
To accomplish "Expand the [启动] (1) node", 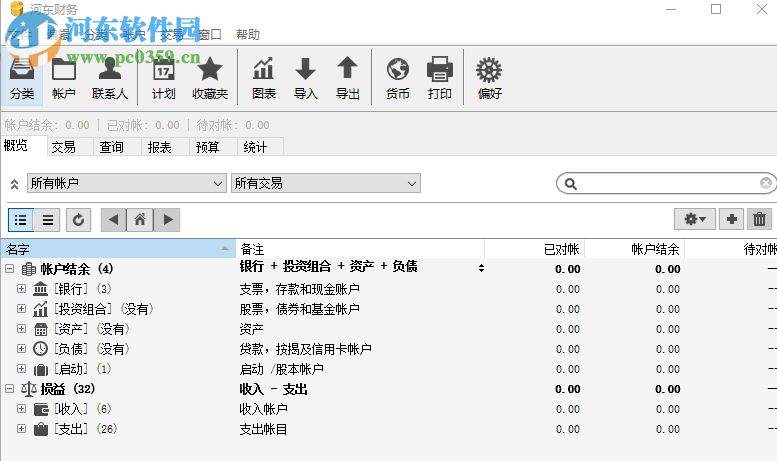I will point(21,369).
